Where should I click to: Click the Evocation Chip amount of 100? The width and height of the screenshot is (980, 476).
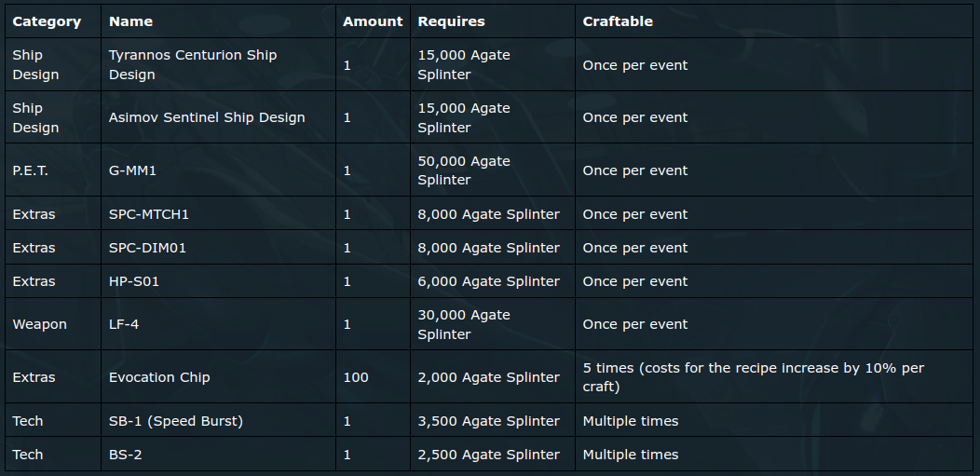356,377
